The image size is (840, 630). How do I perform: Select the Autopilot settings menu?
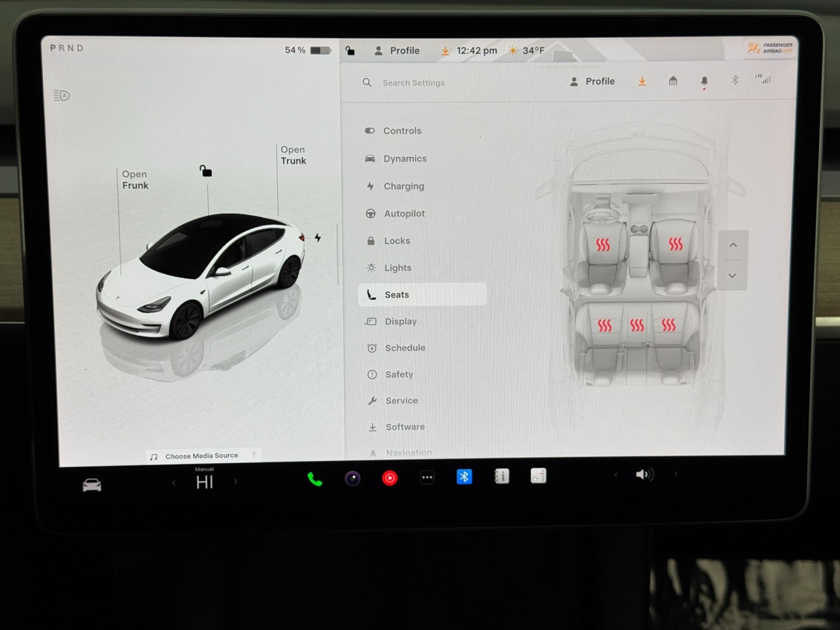(404, 214)
